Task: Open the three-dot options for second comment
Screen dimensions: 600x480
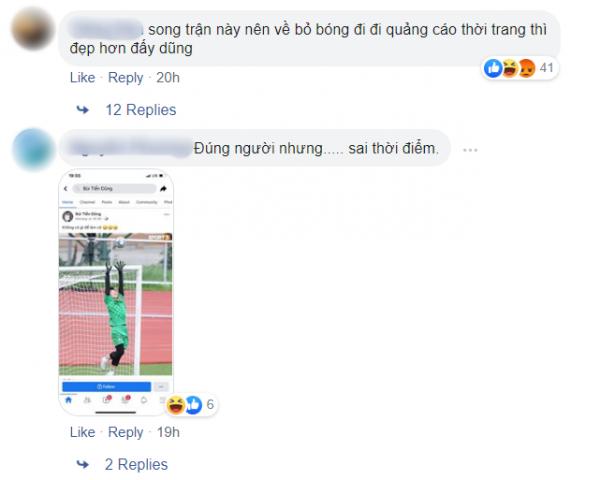Action: pos(470,150)
